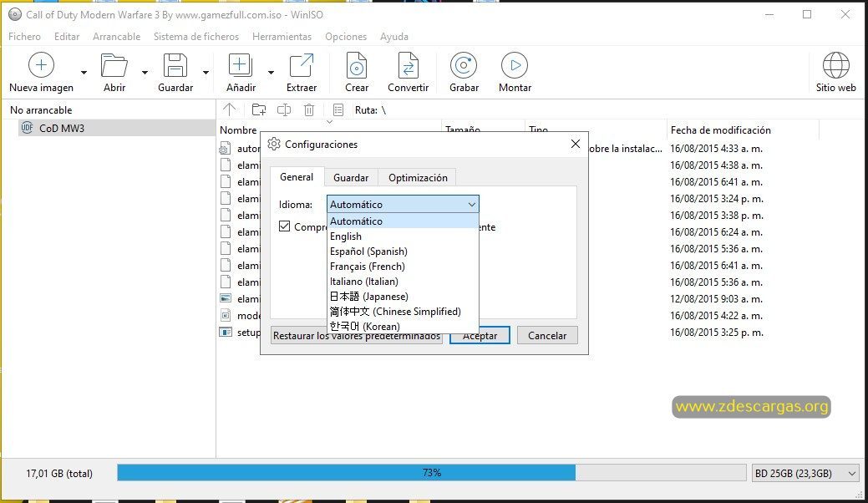Choose Korean in the language list
Viewport: 868px width, 503px height.
point(403,326)
